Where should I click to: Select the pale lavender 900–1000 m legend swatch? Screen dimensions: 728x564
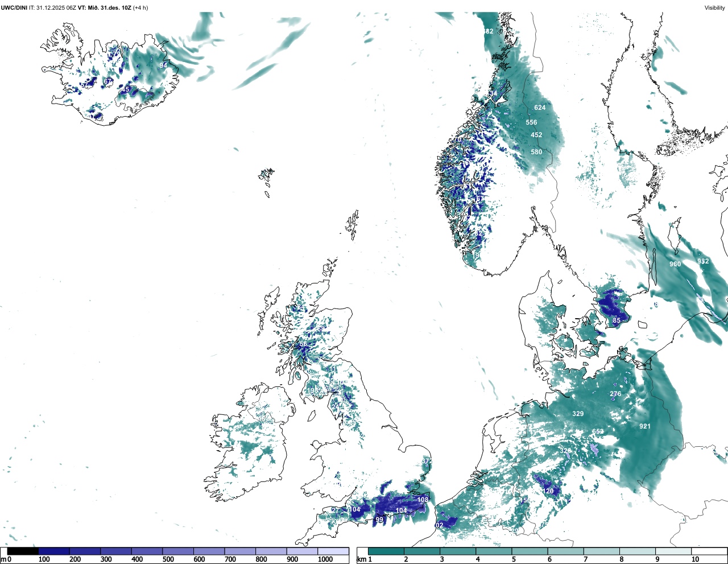coord(302,551)
